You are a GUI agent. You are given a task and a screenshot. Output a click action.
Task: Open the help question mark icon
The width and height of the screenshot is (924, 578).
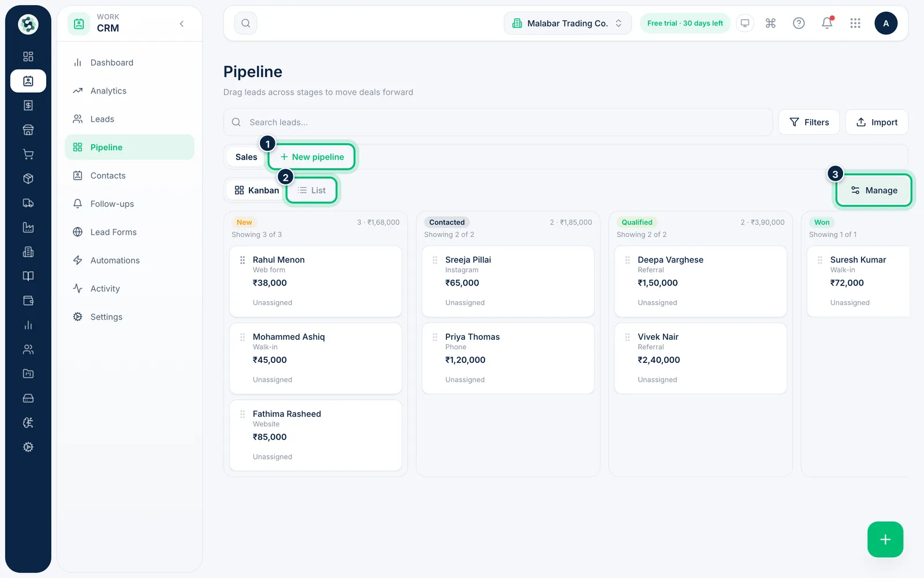click(x=799, y=23)
